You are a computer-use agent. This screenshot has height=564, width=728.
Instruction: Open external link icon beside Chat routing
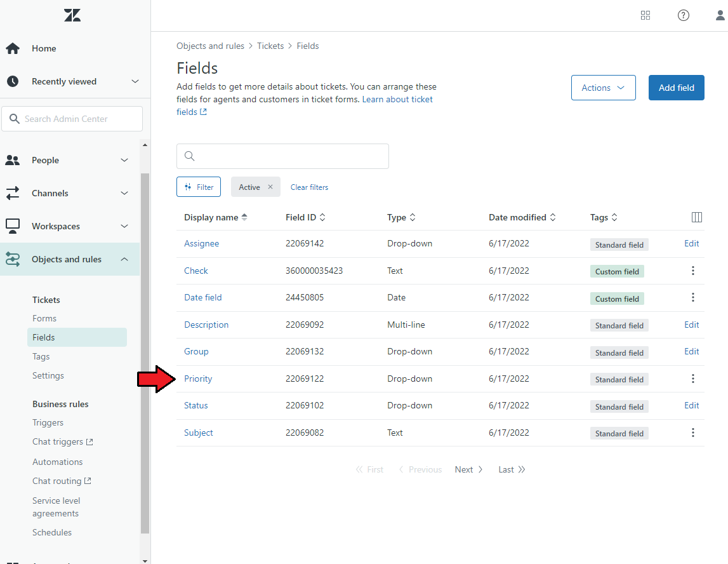click(88, 481)
